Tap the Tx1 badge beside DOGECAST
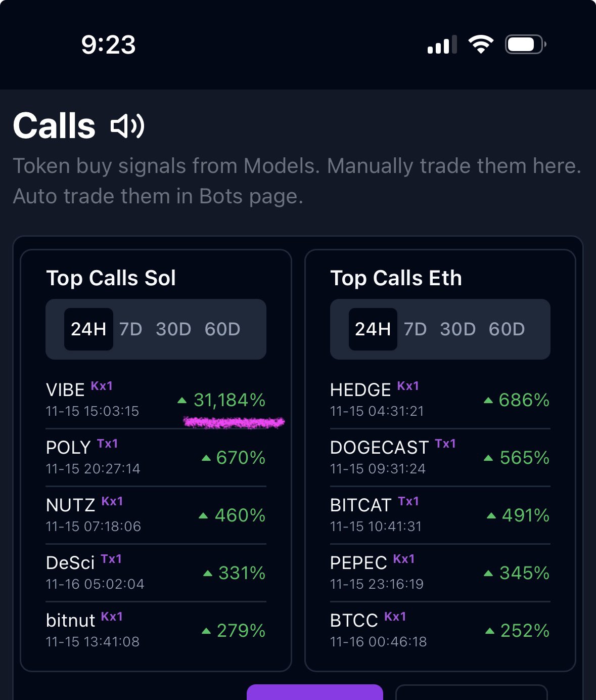This screenshot has width=596, height=700. 445,444
